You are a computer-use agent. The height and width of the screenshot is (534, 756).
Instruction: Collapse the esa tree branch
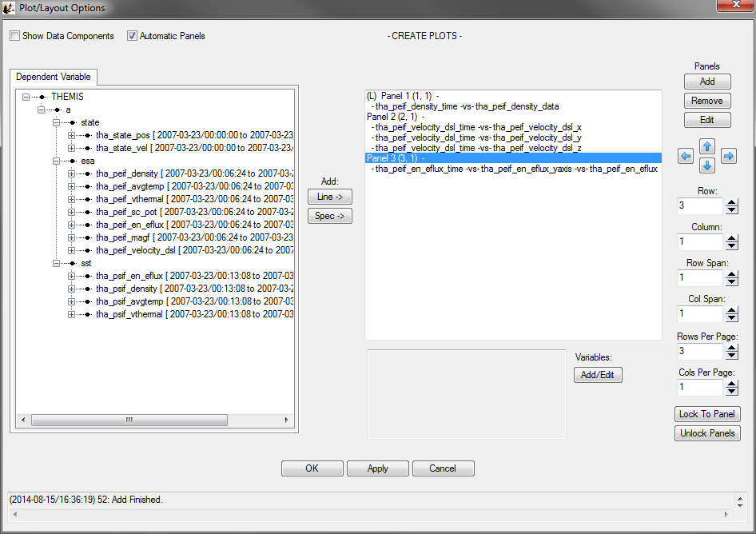point(57,161)
